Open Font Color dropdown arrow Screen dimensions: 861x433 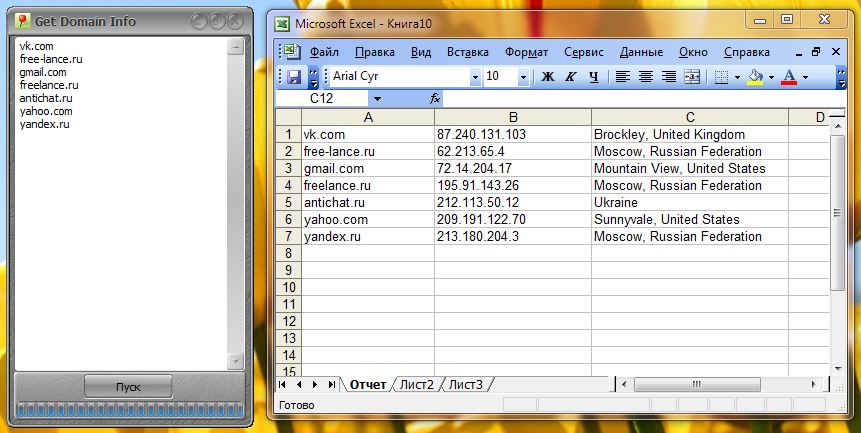click(806, 77)
